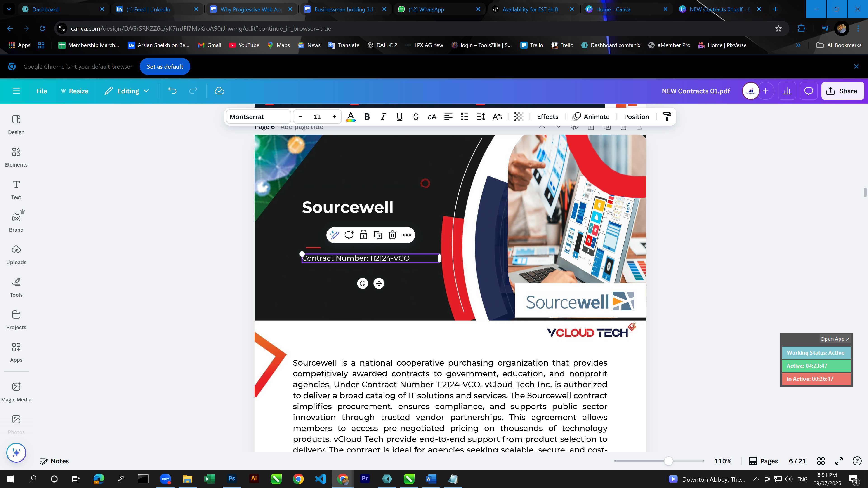Decrease font size with minus button
Image resolution: width=868 pixels, height=488 pixels.
click(x=300, y=117)
